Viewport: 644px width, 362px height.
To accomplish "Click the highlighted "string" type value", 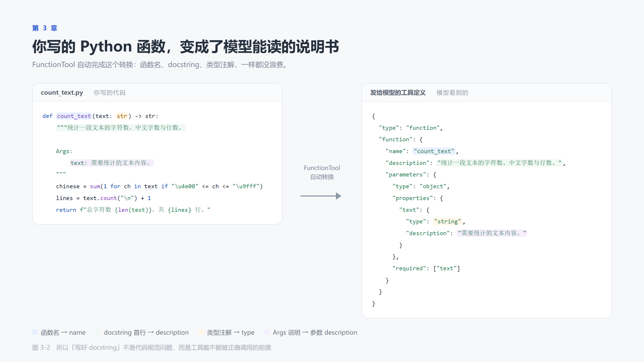I will (448, 221).
